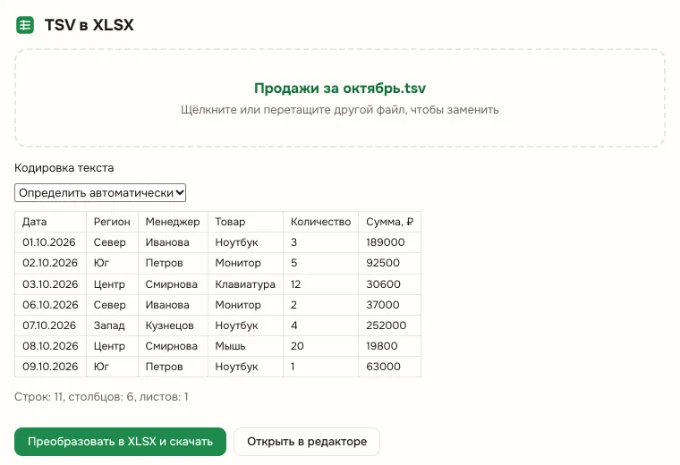Click Монитор in the 02.10.2026 row
Screen dimensions: 680x465
(245, 263)
